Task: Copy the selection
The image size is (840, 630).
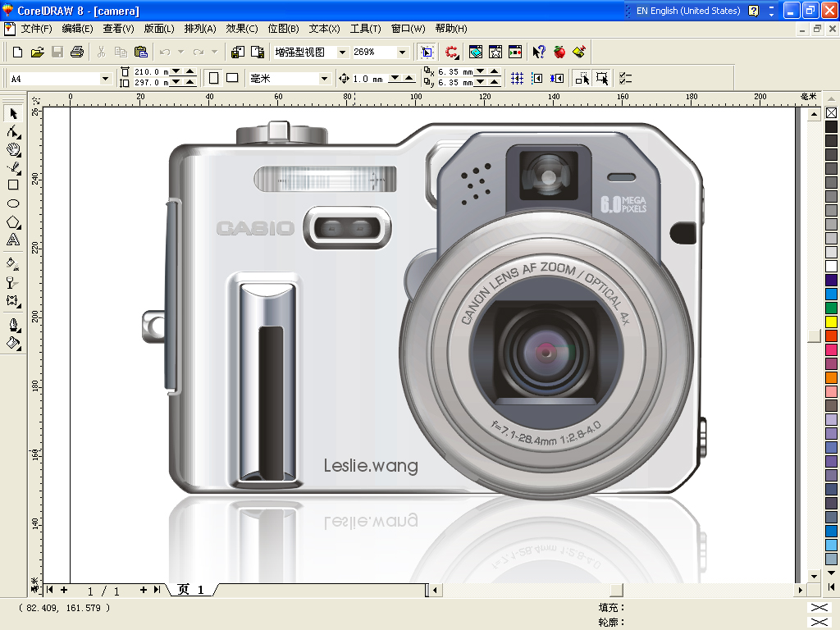Action: pos(121,52)
